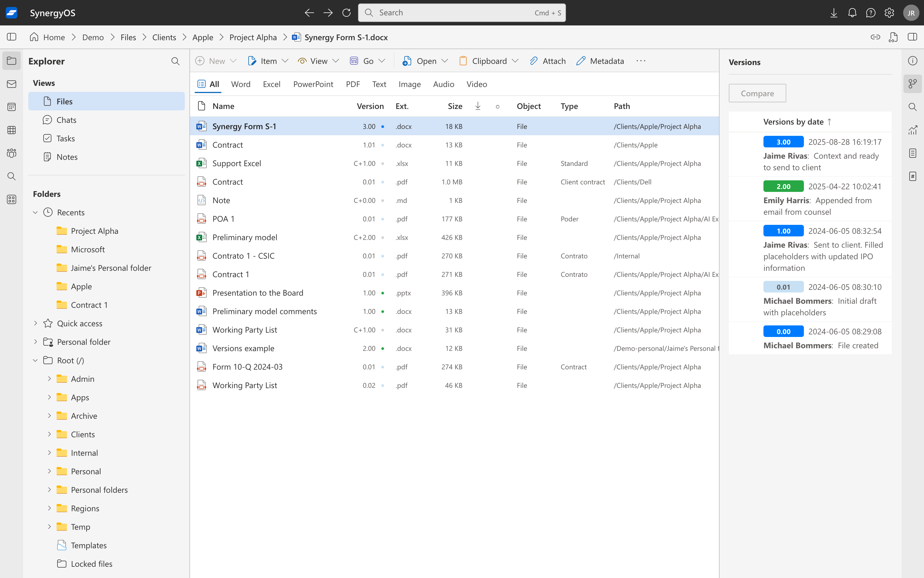Open the search icon in left rail
The width and height of the screenshot is (924, 578).
[12, 176]
